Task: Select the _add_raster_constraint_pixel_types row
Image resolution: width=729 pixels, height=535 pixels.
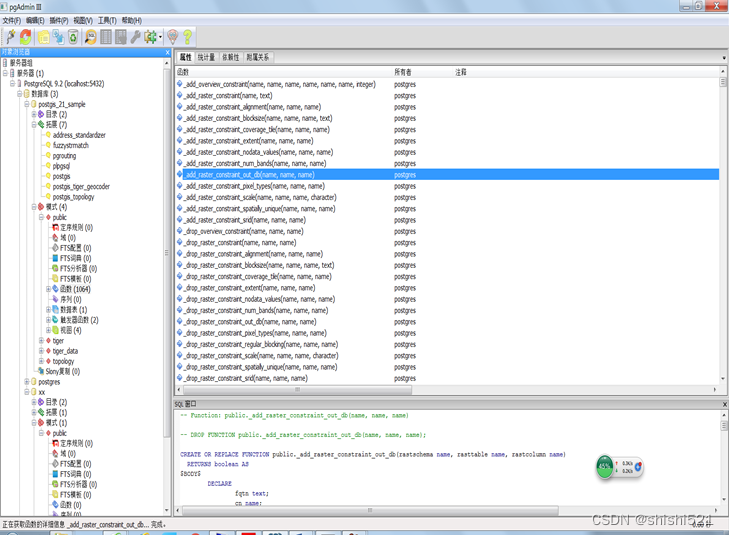Action: point(447,186)
